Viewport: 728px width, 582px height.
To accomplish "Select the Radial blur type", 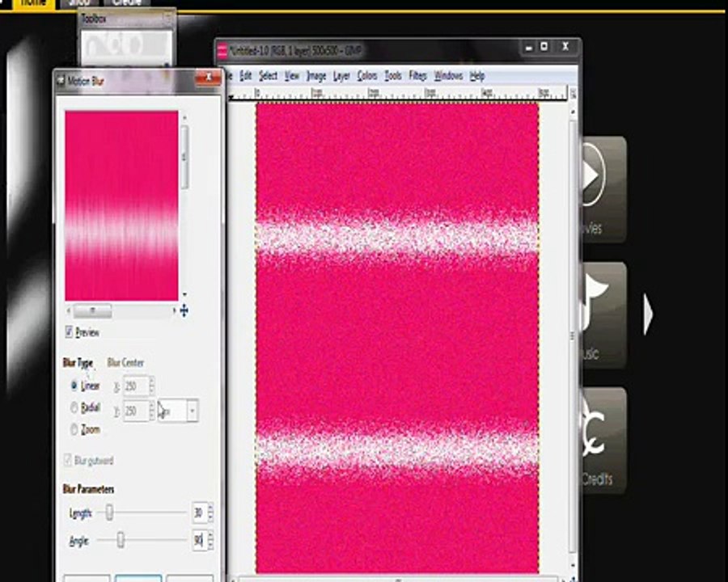I will coord(74,407).
